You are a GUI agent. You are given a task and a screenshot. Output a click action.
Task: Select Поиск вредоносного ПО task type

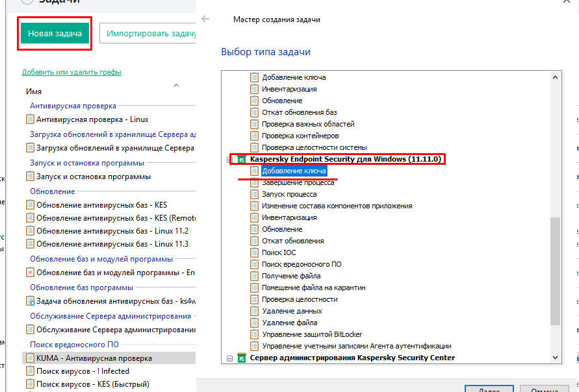coord(302,264)
